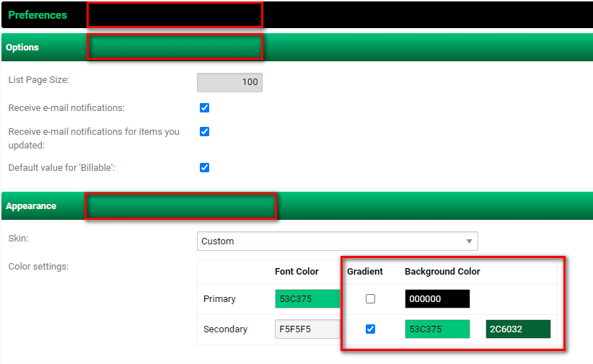The image size is (593, 364).
Task: Click the 'Receive e-mail notifications:' label
Action: coord(66,108)
